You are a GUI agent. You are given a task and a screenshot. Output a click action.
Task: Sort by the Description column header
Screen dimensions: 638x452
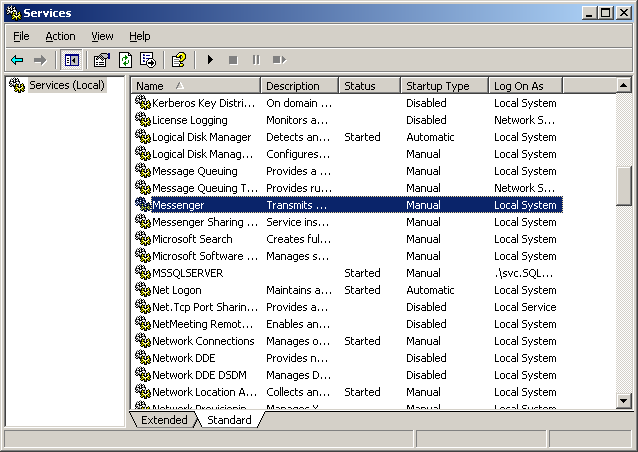[x=299, y=86]
